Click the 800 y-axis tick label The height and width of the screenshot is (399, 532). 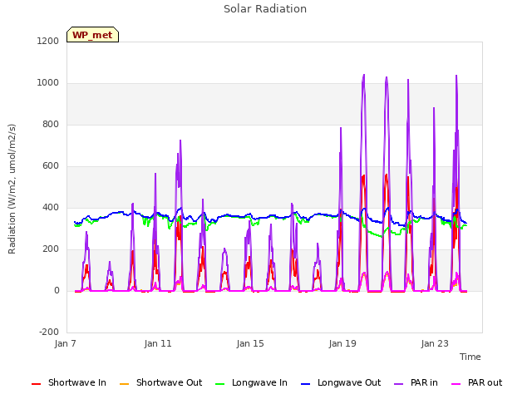coord(51,124)
